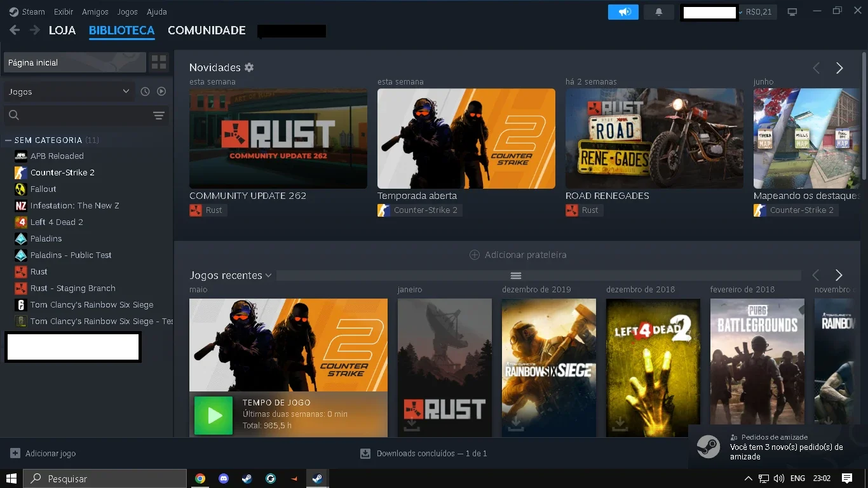
Task: Click the main content vertical scrollbar
Action: click(864, 114)
